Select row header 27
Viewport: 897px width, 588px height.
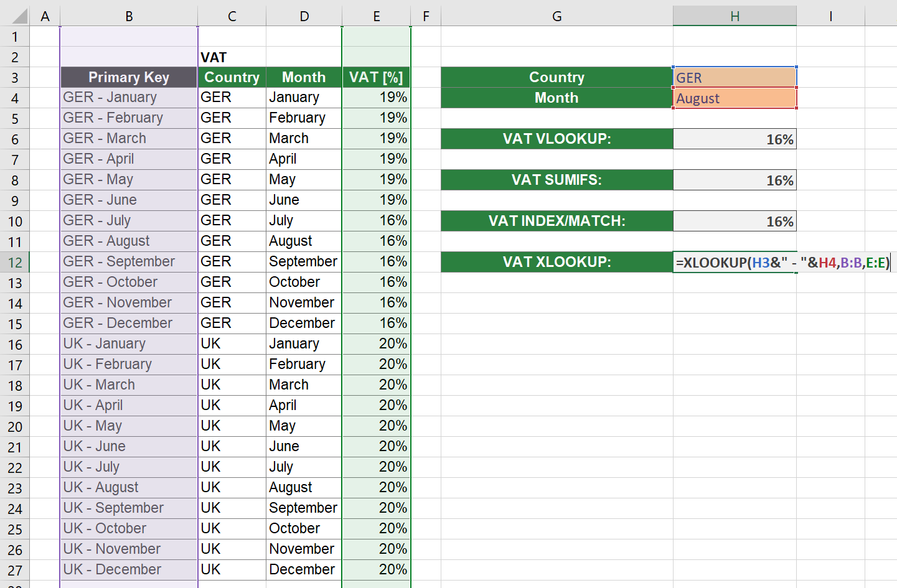pyautogui.click(x=14, y=571)
